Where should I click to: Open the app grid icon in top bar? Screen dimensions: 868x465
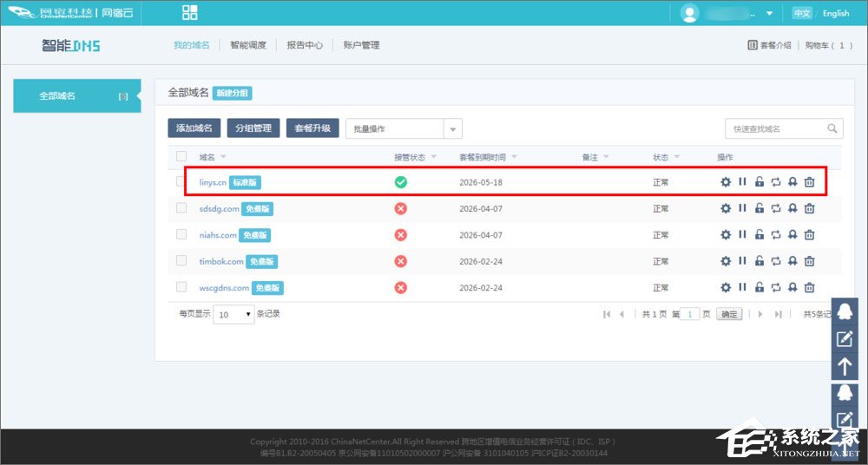click(x=190, y=12)
